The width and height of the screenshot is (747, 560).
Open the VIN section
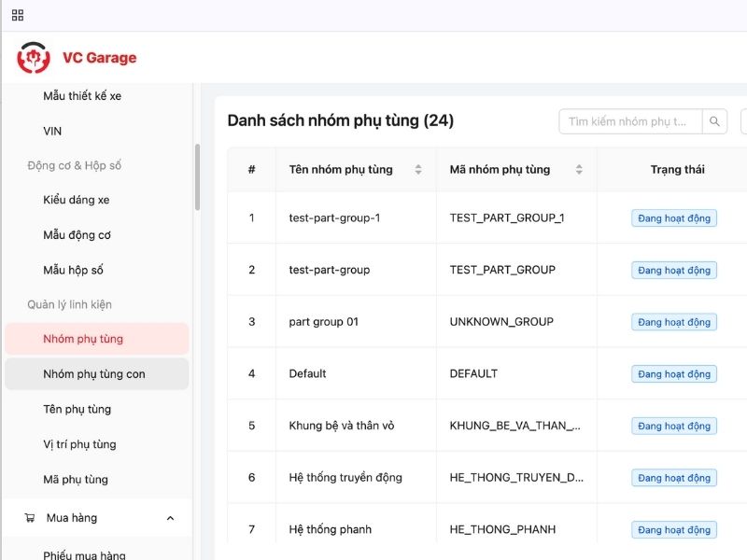[51, 131]
